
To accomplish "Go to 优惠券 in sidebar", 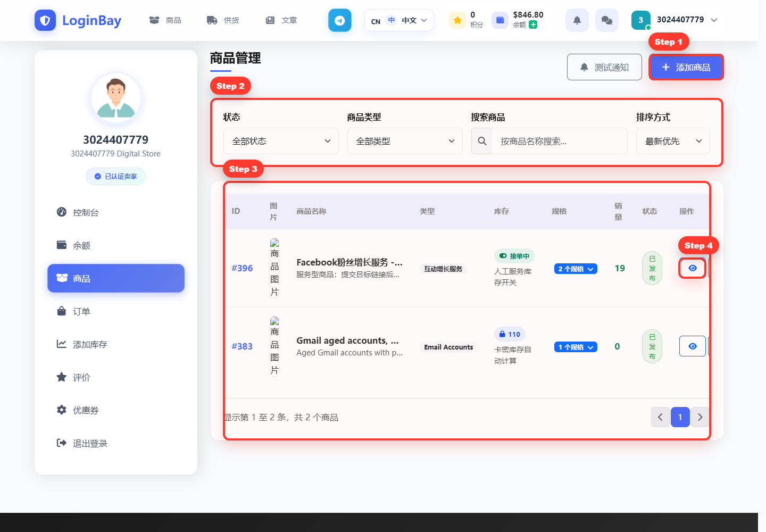I will tap(116, 410).
